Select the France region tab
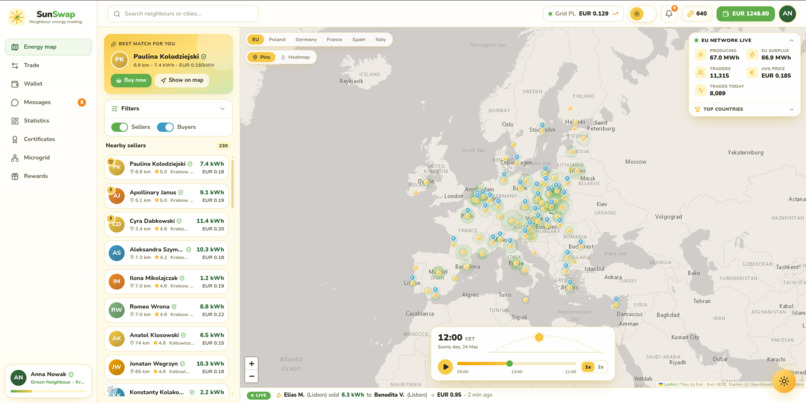Screen dimensions: 806x403 pos(334,40)
